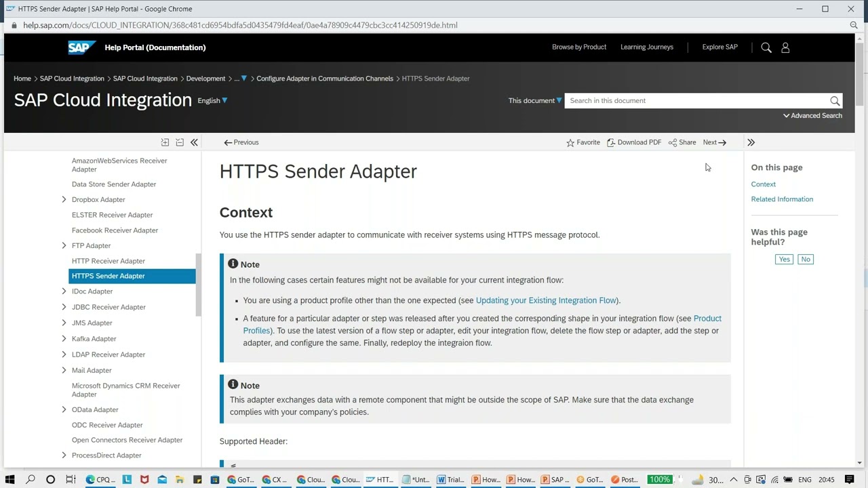Go to Development breadcrumb

tap(205, 79)
